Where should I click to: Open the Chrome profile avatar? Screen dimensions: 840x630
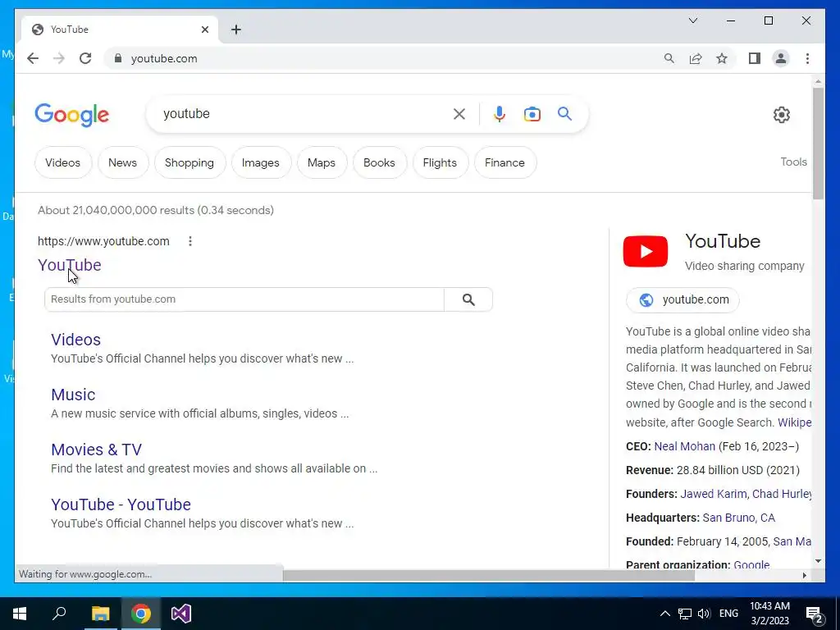point(781,58)
